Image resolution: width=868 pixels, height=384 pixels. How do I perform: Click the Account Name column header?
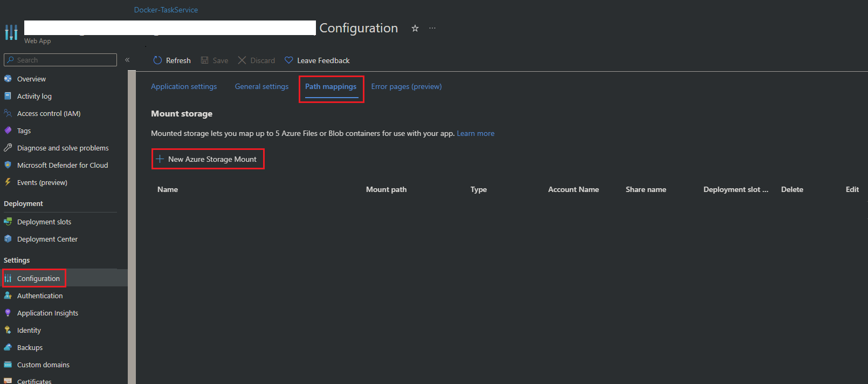pyautogui.click(x=574, y=189)
